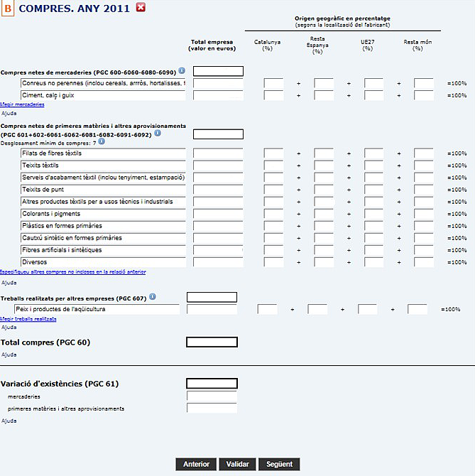Open info icon beside PGC 601+602 primeres matèries code

click(x=157, y=133)
